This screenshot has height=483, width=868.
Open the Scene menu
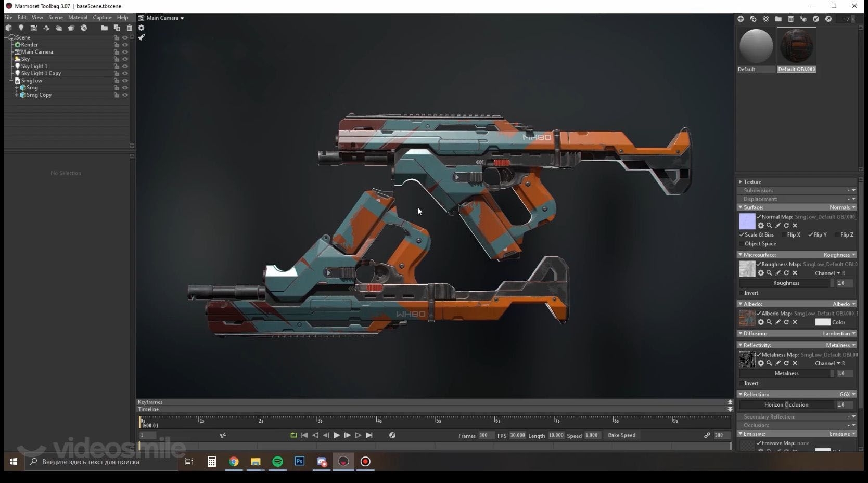pos(56,18)
